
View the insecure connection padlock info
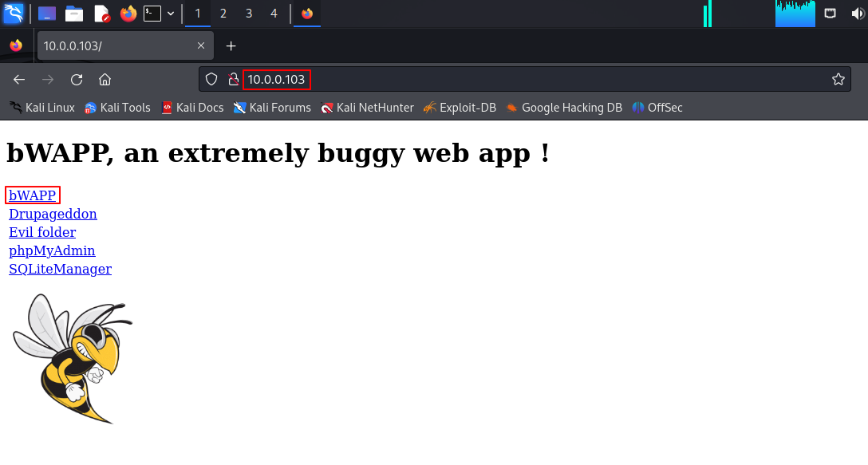point(234,79)
